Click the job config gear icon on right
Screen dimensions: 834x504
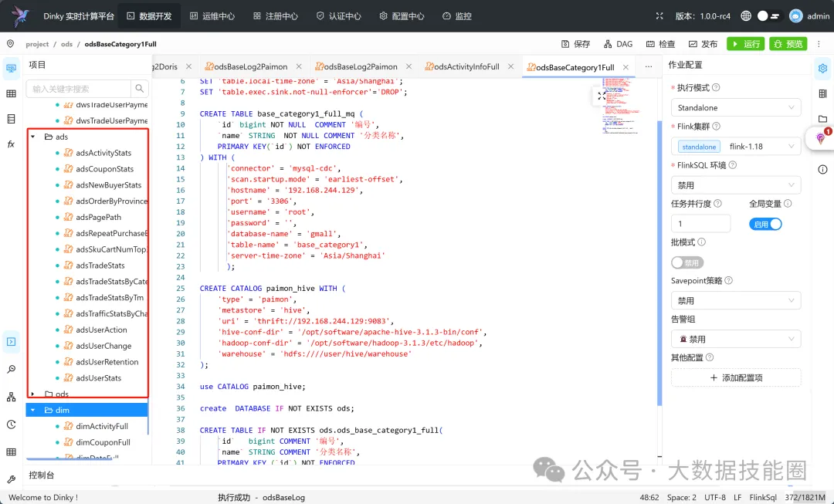(x=823, y=68)
